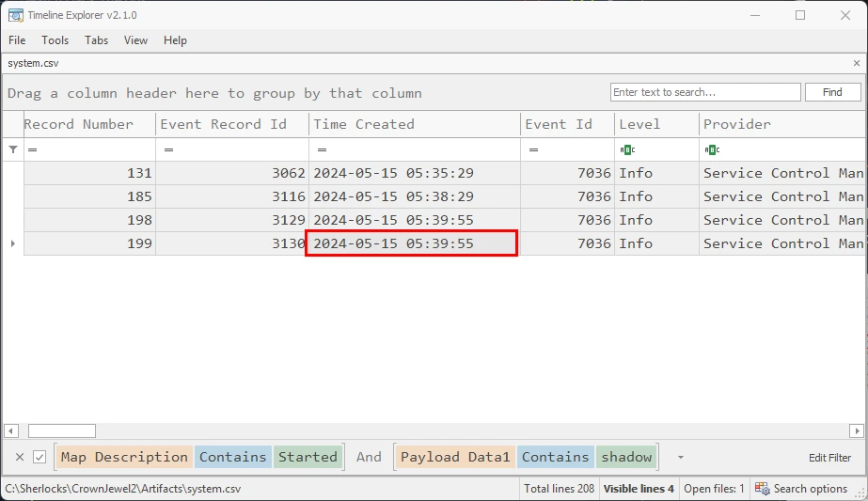Click the time cell 2024-05-15 05:38:29
Viewport: 868px width, 501px height.
click(x=415, y=196)
